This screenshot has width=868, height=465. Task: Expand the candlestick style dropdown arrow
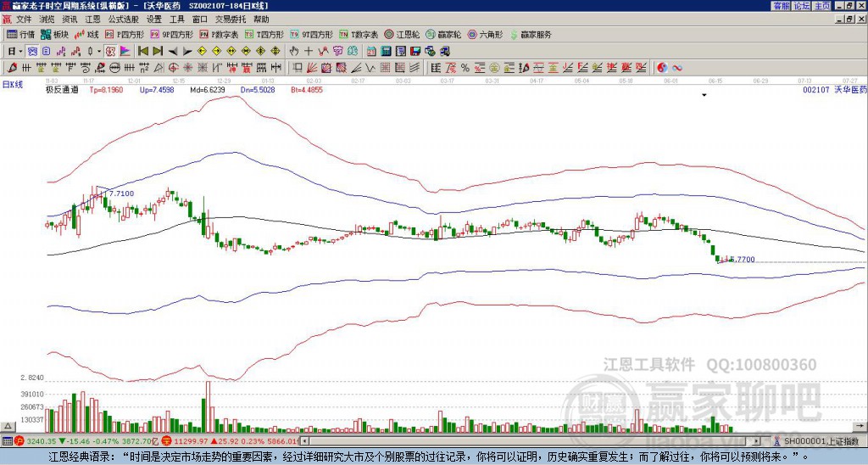(x=99, y=52)
